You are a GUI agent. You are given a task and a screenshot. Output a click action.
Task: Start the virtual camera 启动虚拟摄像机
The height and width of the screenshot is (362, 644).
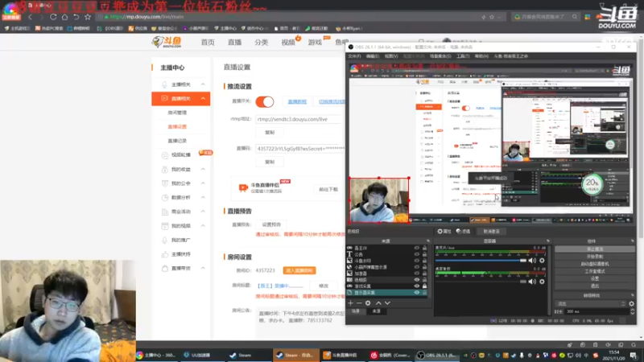(595, 264)
